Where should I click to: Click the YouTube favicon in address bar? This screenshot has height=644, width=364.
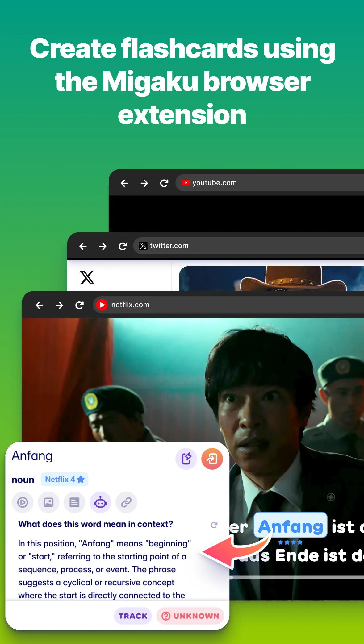point(186,183)
